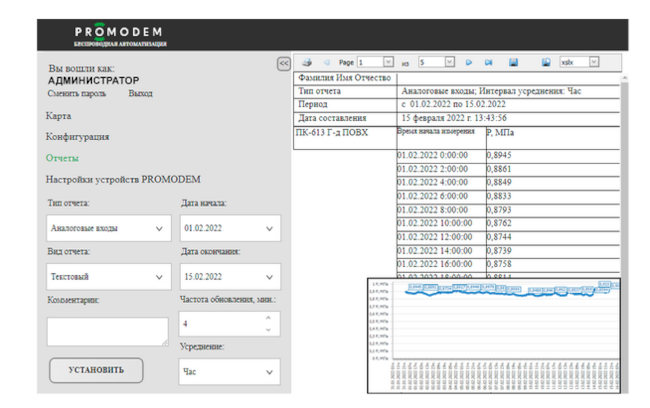650x408 pixels.
Task: Select the value 0,8744 cell
Action: (x=553, y=237)
